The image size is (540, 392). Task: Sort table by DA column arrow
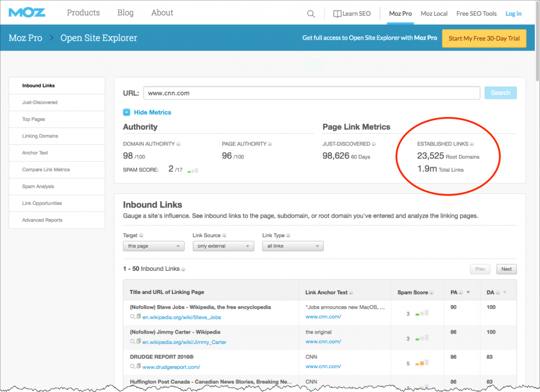click(504, 292)
